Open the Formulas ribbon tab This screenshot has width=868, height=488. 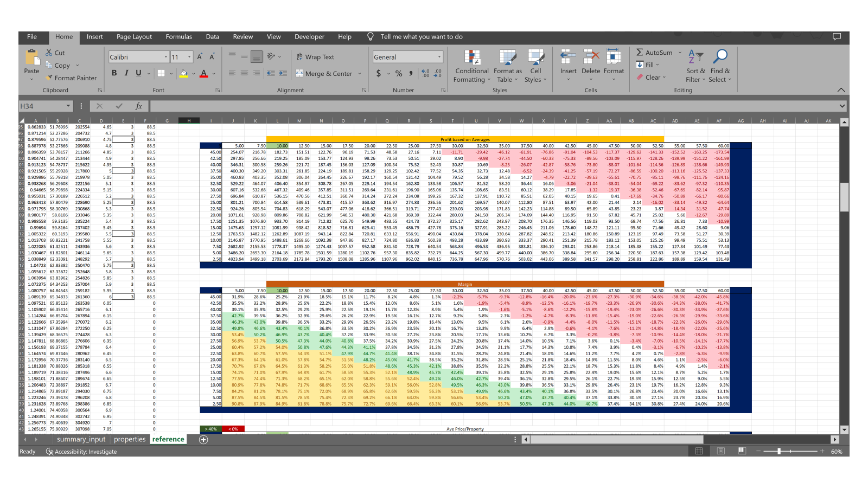179,37
